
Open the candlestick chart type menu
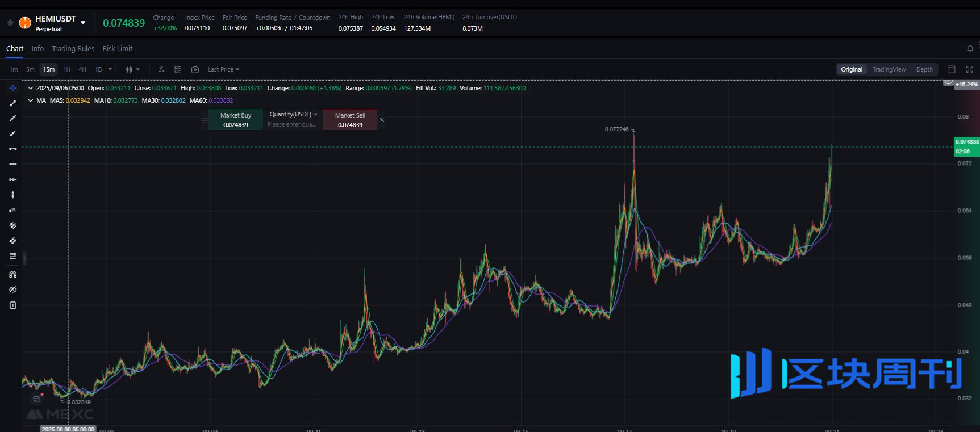(x=132, y=69)
